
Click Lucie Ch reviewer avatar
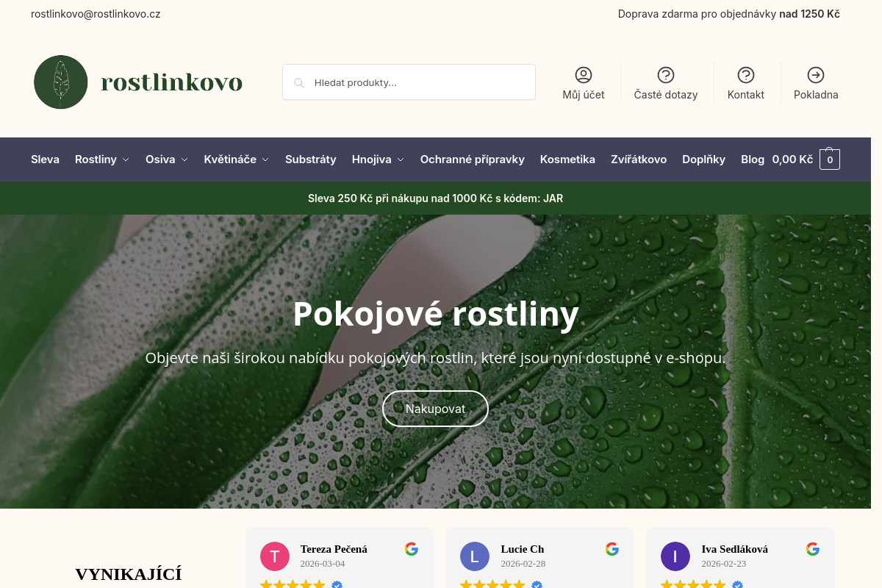click(475, 556)
